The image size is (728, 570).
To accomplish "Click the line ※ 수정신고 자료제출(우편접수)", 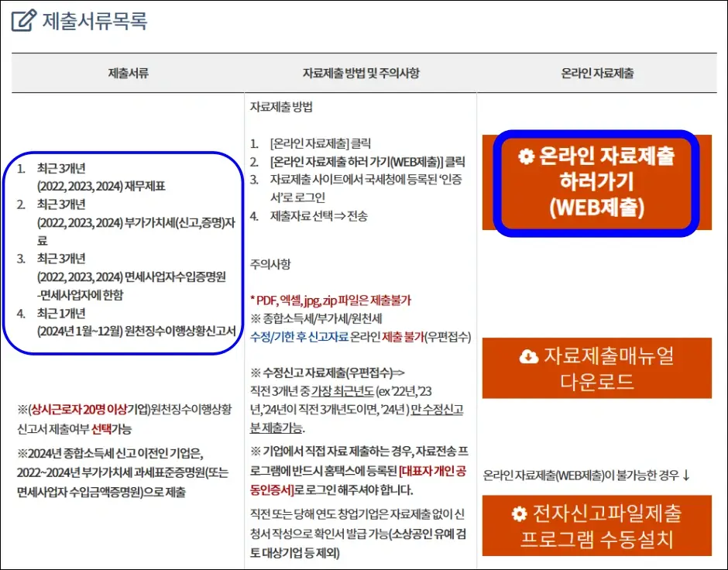I will coord(328,373).
